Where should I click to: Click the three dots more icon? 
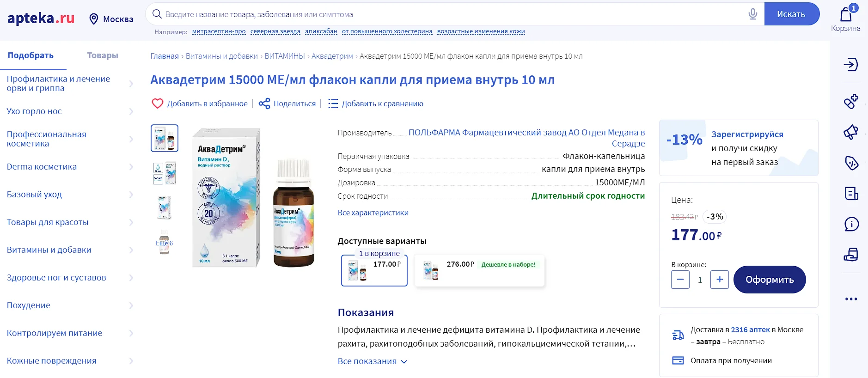coord(851,299)
